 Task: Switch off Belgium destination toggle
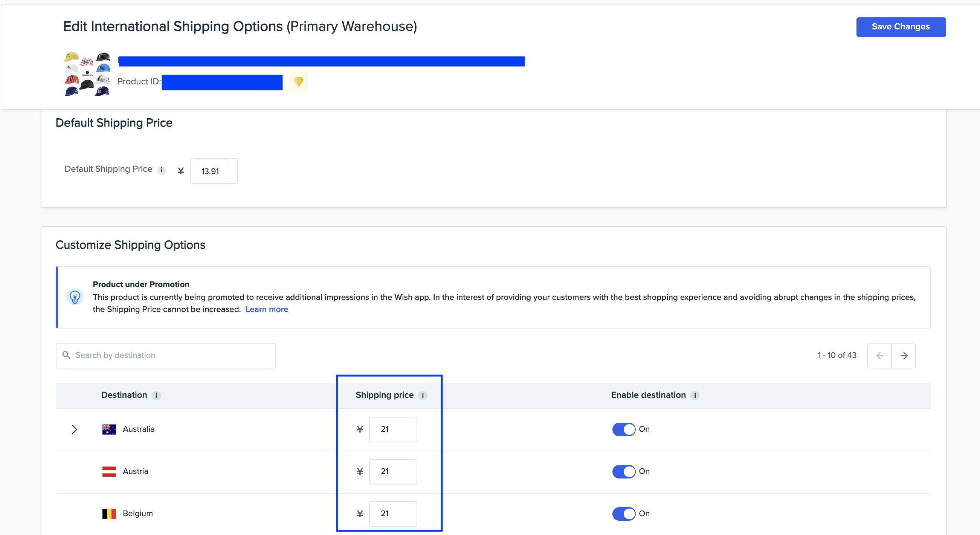coord(624,514)
